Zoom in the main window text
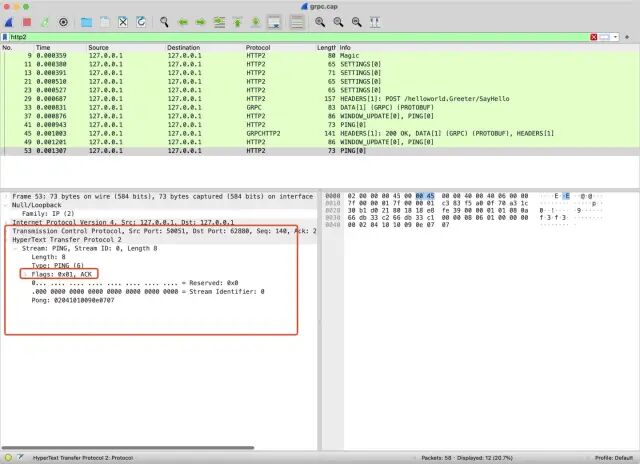 click(320, 22)
